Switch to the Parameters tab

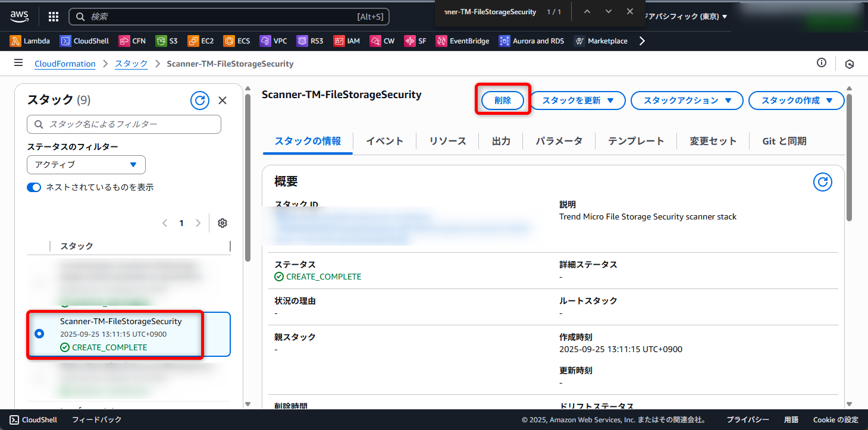point(559,141)
